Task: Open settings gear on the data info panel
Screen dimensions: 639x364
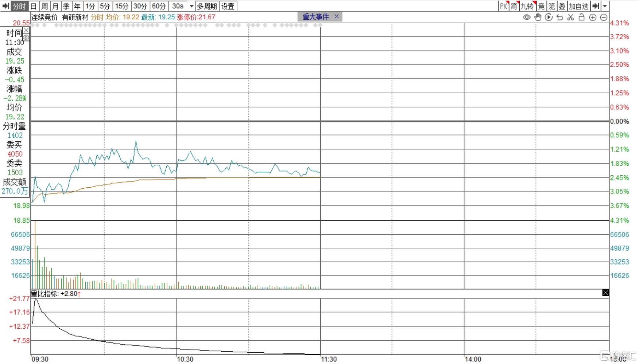Action: pyautogui.click(x=26, y=38)
